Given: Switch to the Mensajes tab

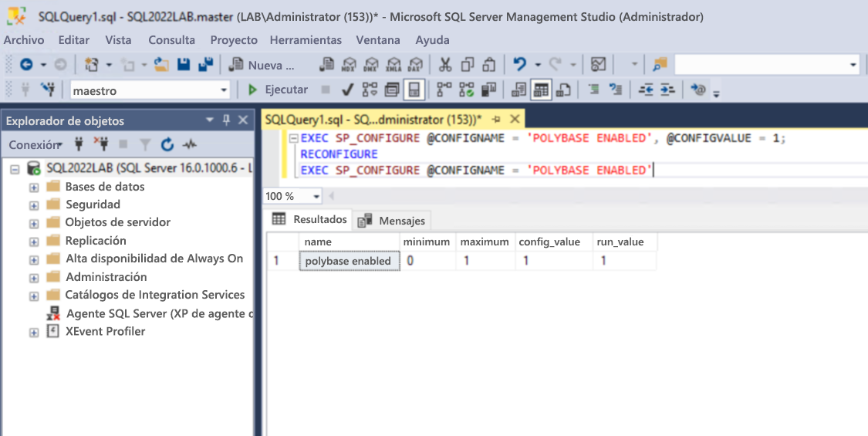Looking at the screenshot, I should coord(393,221).
